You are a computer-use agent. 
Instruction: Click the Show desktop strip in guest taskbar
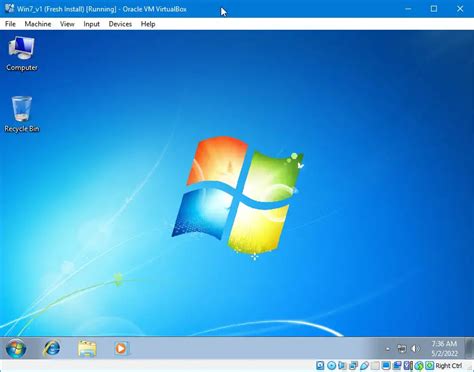(470, 348)
